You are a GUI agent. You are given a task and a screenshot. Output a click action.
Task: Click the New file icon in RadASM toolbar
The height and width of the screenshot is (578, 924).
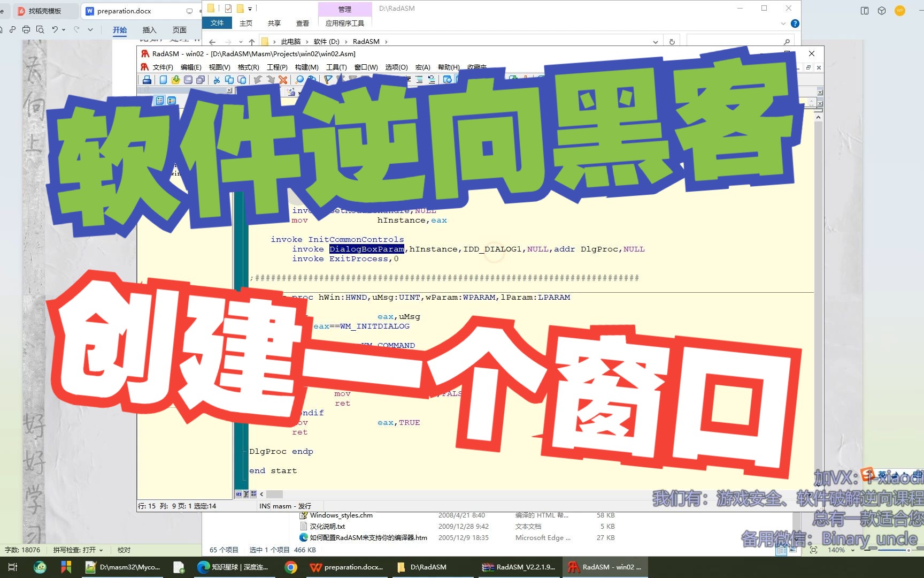click(163, 80)
